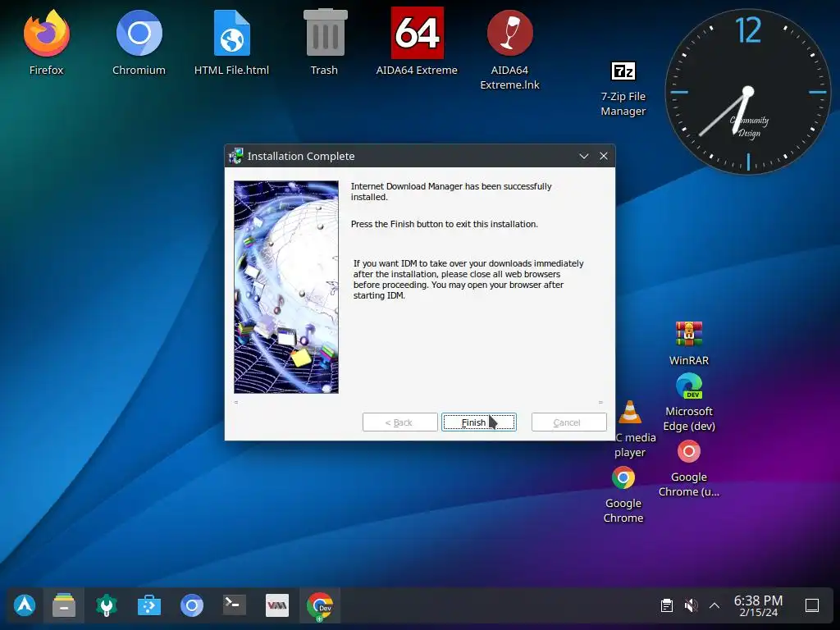Open the software store taskbar icon
Viewport: 840px width, 630px height.
[x=149, y=605]
